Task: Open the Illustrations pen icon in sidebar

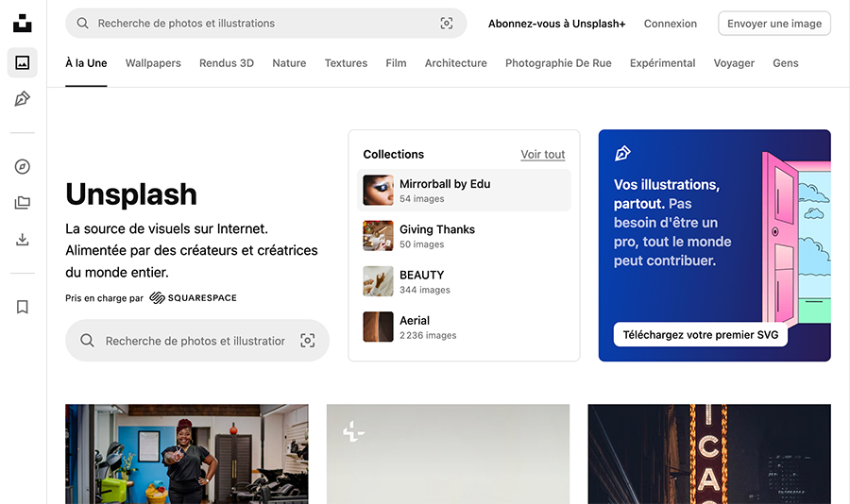Action: tap(23, 99)
